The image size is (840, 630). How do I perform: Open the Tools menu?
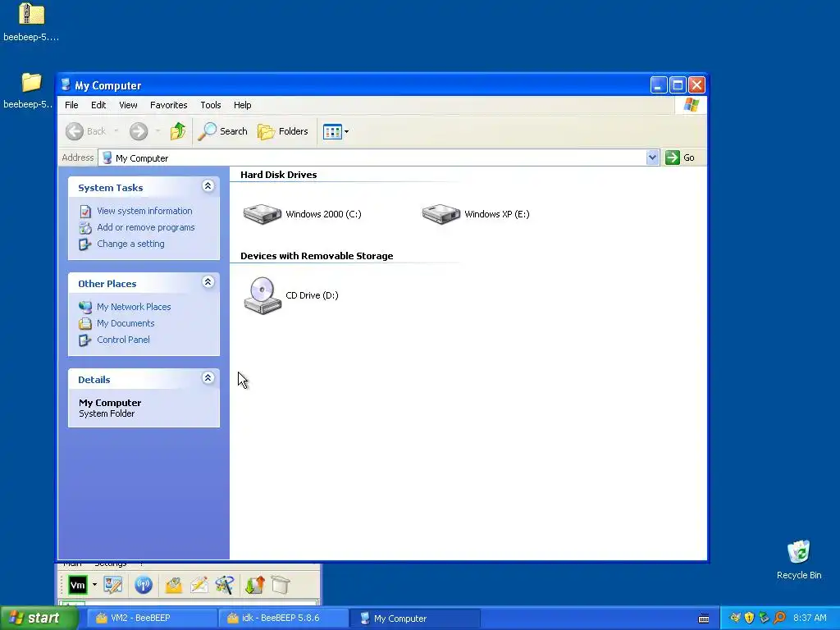211,105
